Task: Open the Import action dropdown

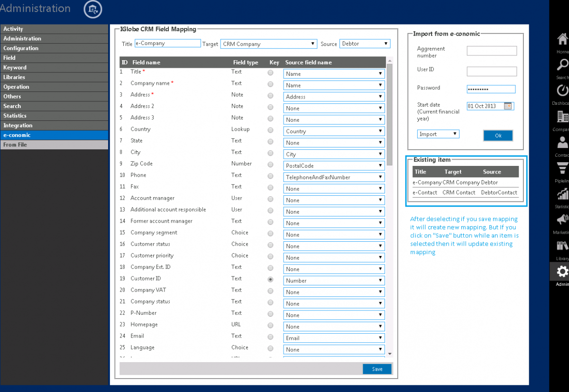Action: pos(438,134)
